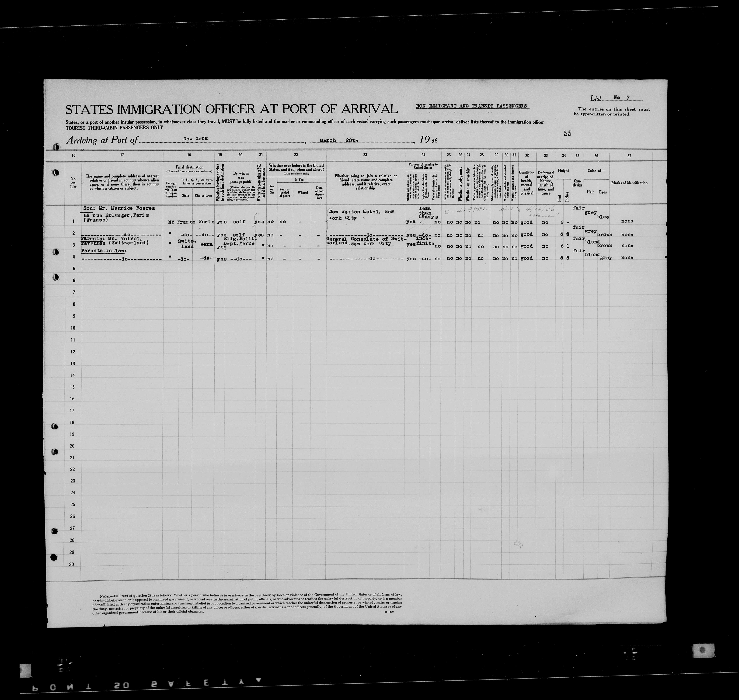Click the "Arriving at Port of" label
Viewport: 739px width, 700px height.
(102, 140)
